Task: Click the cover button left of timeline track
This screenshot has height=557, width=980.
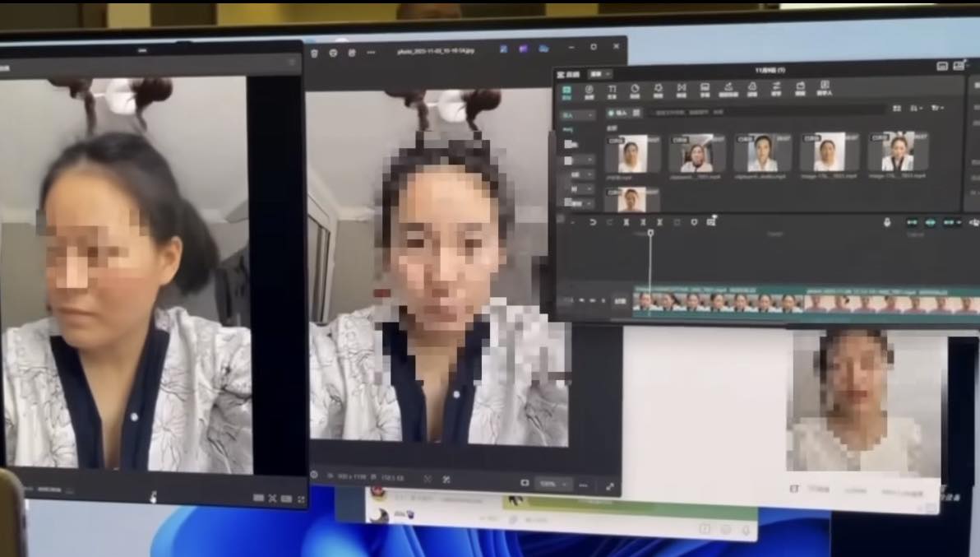Action: (x=620, y=302)
